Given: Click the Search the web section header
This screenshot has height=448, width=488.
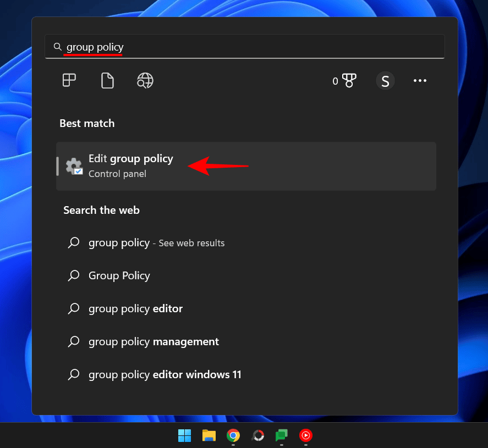Looking at the screenshot, I should 101,210.
